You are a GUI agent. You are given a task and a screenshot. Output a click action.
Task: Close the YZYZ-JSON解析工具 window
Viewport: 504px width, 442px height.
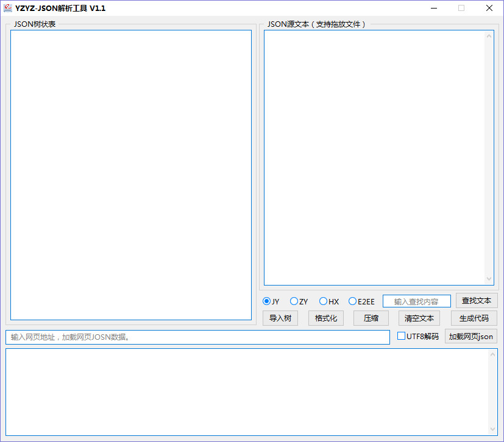[x=489, y=8]
